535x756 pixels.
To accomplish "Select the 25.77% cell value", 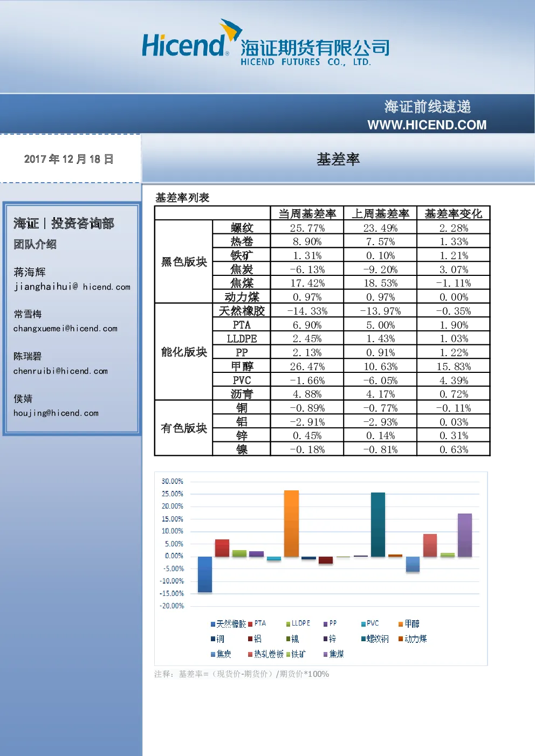I will tap(307, 228).
